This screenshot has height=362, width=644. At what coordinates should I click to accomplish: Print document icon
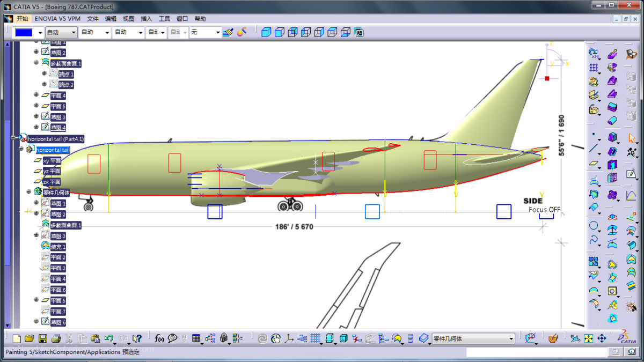(x=56, y=338)
